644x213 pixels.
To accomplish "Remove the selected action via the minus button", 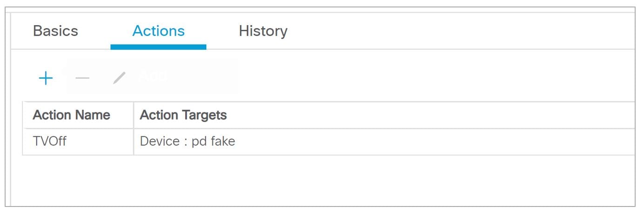I will click(x=82, y=78).
